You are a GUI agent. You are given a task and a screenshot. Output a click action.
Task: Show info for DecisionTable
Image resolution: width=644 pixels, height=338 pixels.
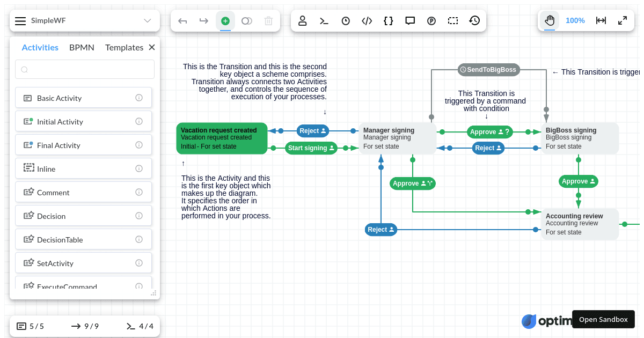(139, 239)
